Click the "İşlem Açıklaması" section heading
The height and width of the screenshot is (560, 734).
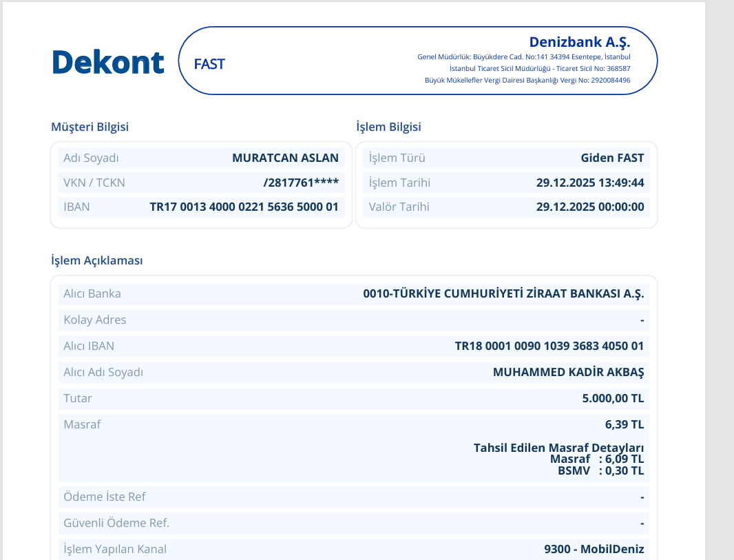[x=97, y=261]
